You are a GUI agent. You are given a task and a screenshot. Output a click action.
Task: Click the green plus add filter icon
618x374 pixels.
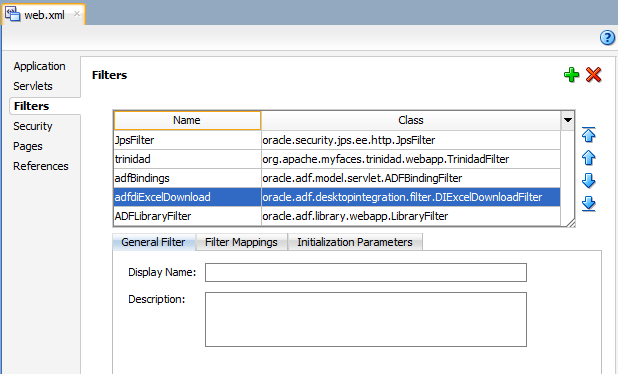[x=571, y=74]
